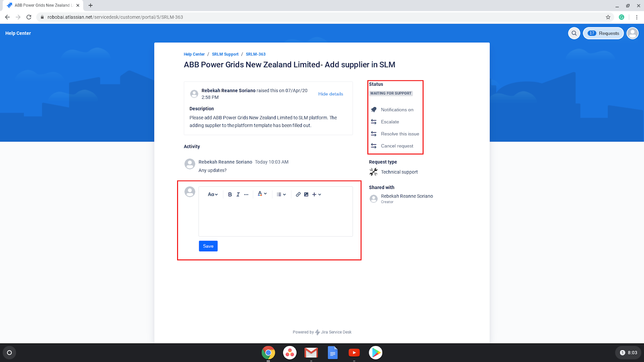This screenshot has width=644, height=362.
Task: Click the notifications bell icon
Action: click(374, 110)
